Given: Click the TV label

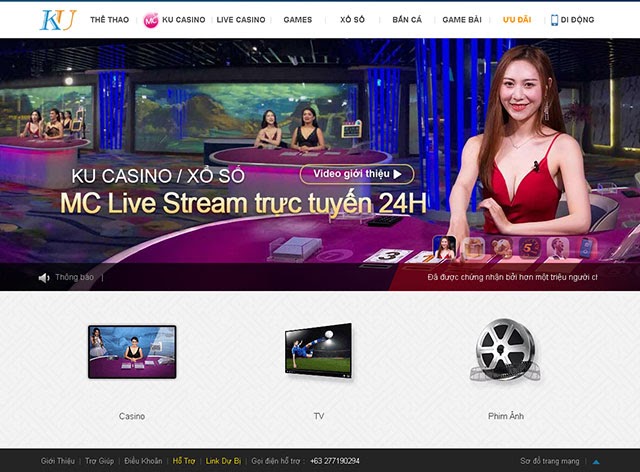Looking at the screenshot, I should 319,416.
